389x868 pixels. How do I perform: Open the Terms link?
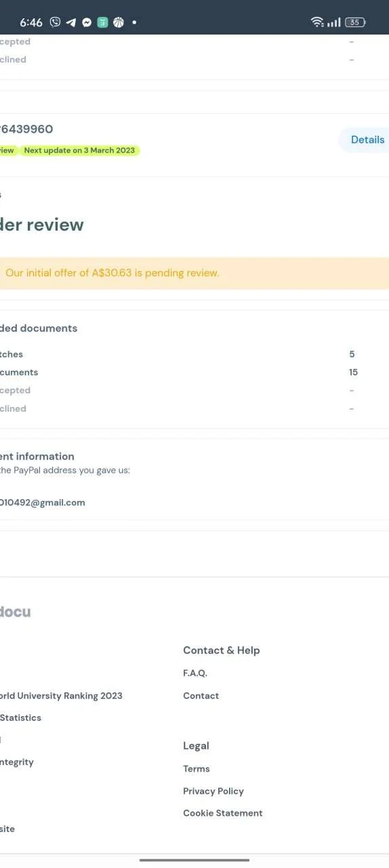197,769
